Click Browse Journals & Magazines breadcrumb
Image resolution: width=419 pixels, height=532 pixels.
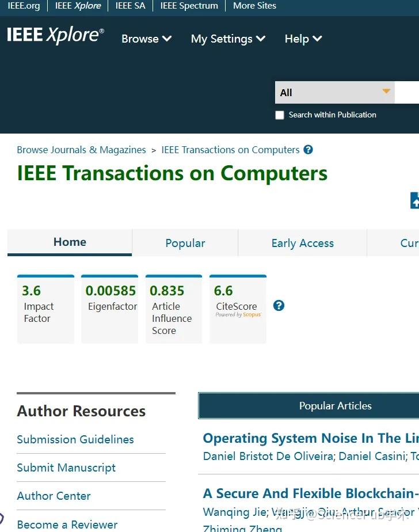point(81,150)
